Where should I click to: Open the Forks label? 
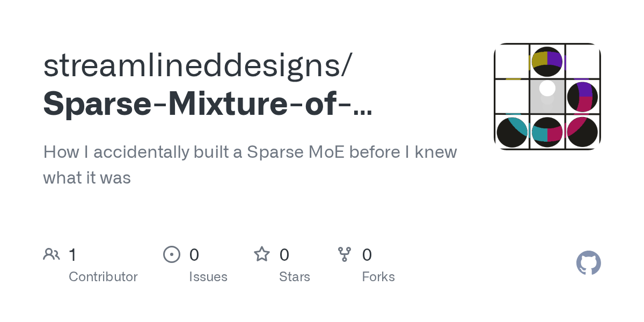click(x=378, y=277)
